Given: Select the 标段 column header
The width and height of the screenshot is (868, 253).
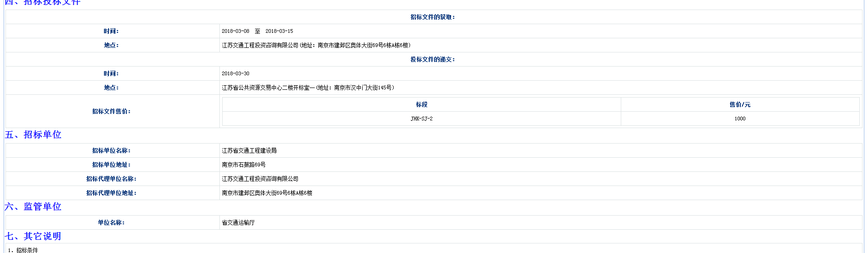Looking at the screenshot, I should click(x=421, y=104).
